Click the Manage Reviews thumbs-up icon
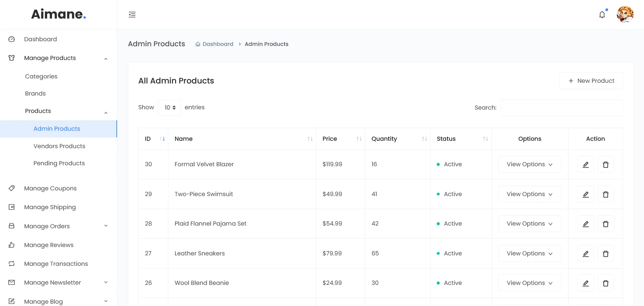 tap(11, 245)
